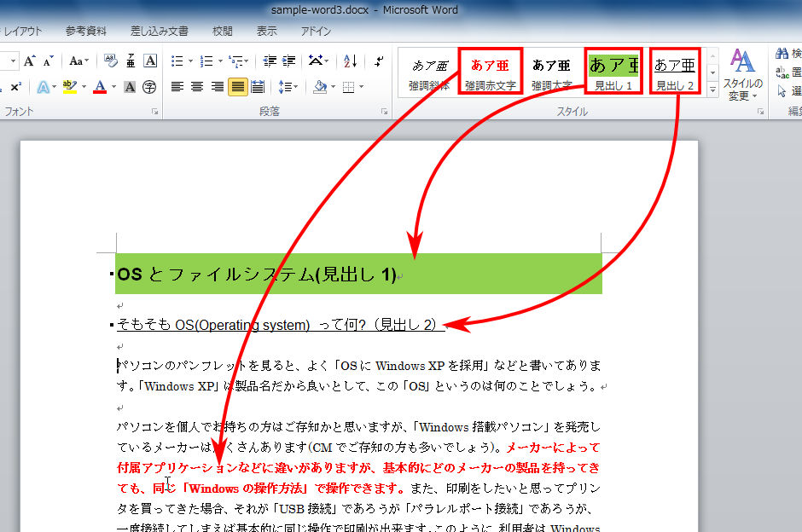Open the アドイン ribbon tab
The image size is (802, 532).
[316, 32]
